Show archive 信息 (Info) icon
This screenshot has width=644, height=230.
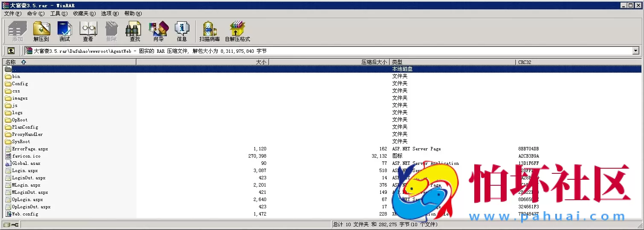[x=182, y=31]
